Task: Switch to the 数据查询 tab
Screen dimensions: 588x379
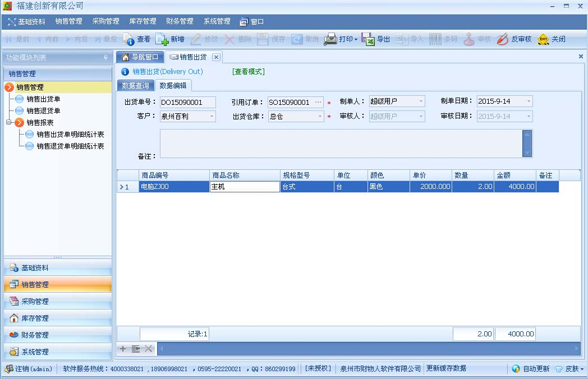Action: click(135, 86)
